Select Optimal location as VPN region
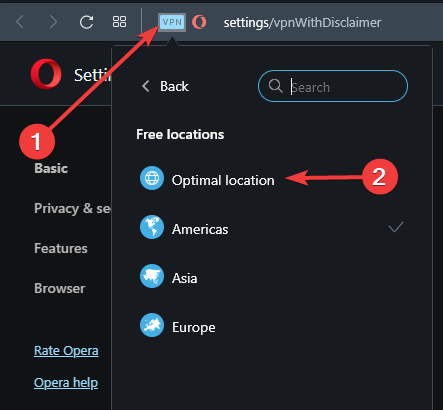Image resolution: width=443 pixels, height=410 pixels. click(223, 180)
